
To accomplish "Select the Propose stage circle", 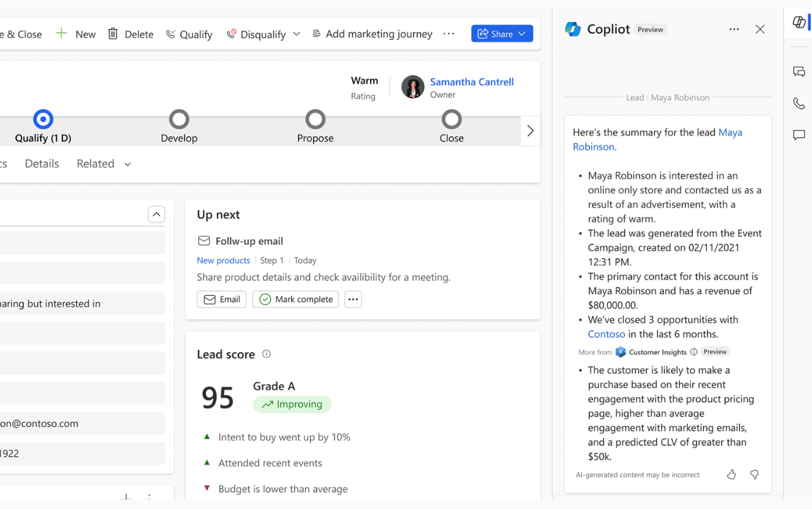I will 315,119.
